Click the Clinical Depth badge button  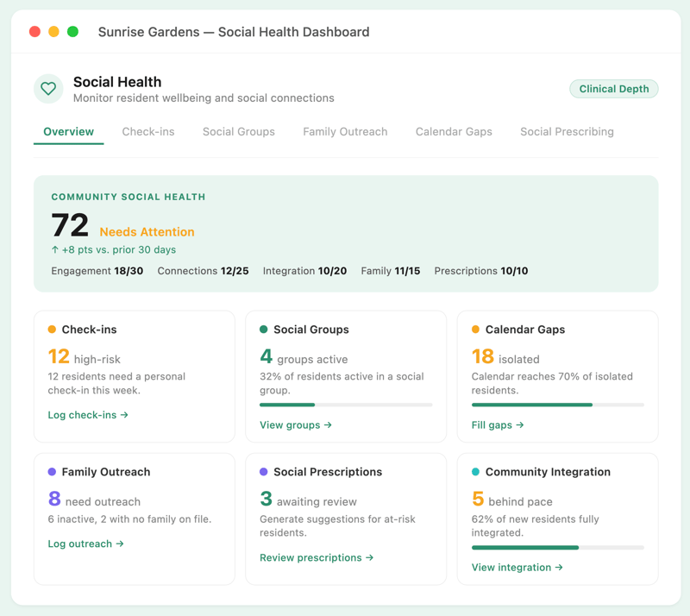click(614, 89)
